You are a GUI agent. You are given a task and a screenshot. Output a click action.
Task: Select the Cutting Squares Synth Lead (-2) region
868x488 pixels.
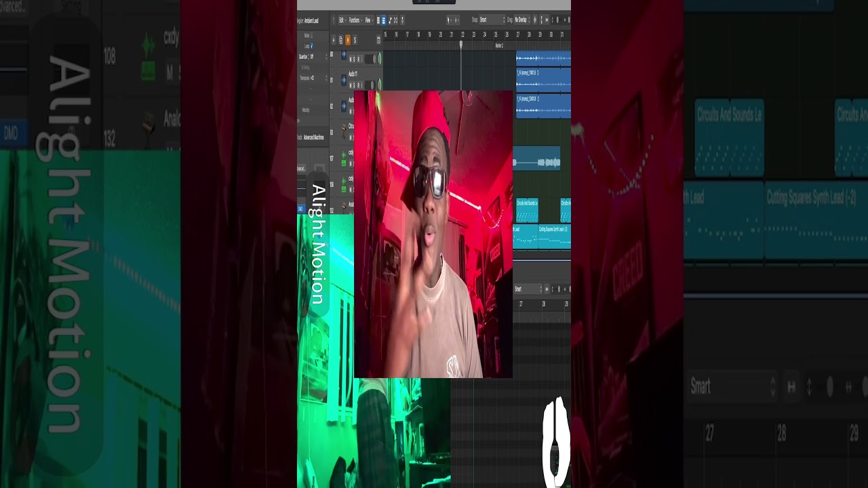click(555, 236)
